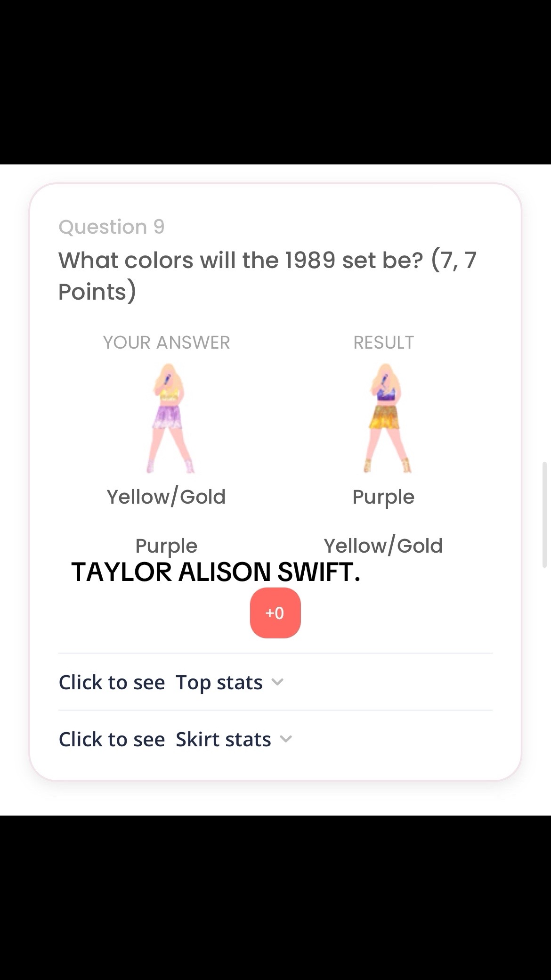The image size is (551, 980).
Task: Select the outfit figure under YOUR ANSWER
Action: coord(168,418)
